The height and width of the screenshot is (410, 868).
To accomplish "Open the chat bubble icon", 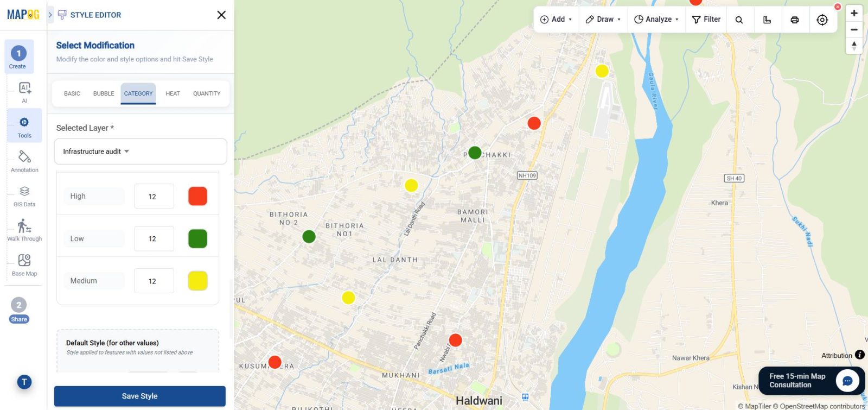I will (x=847, y=381).
